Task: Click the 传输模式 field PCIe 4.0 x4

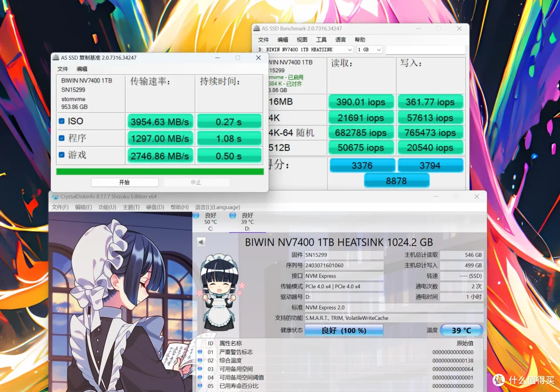Action: click(x=344, y=286)
